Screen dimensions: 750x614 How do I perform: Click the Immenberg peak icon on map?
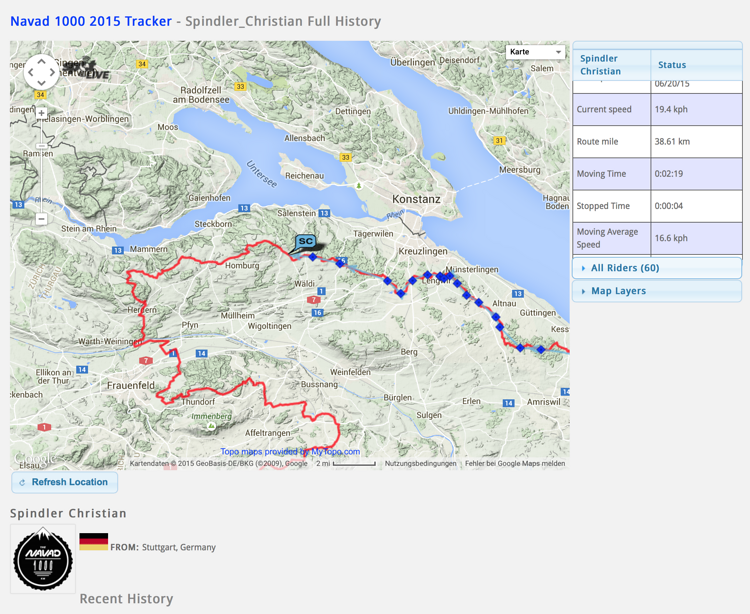coord(210,425)
